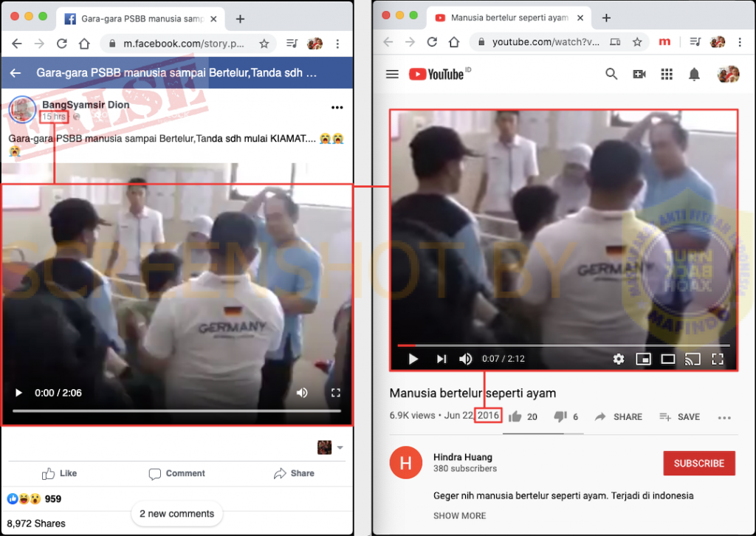Subscribe to the Hindra Huang channel
This screenshot has height=536, width=756.
[699, 463]
